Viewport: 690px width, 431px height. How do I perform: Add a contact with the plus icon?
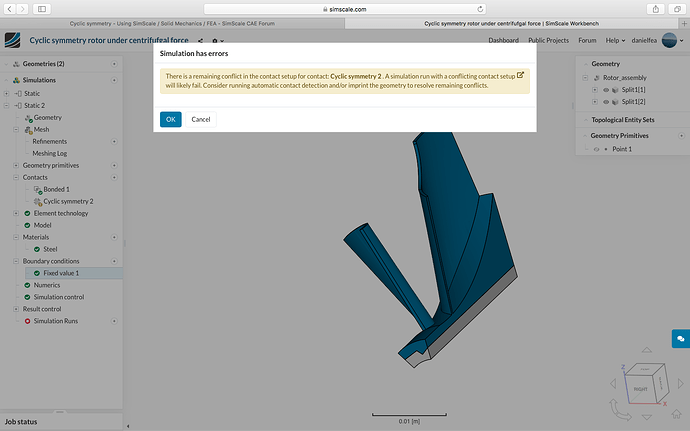[x=114, y=177]
